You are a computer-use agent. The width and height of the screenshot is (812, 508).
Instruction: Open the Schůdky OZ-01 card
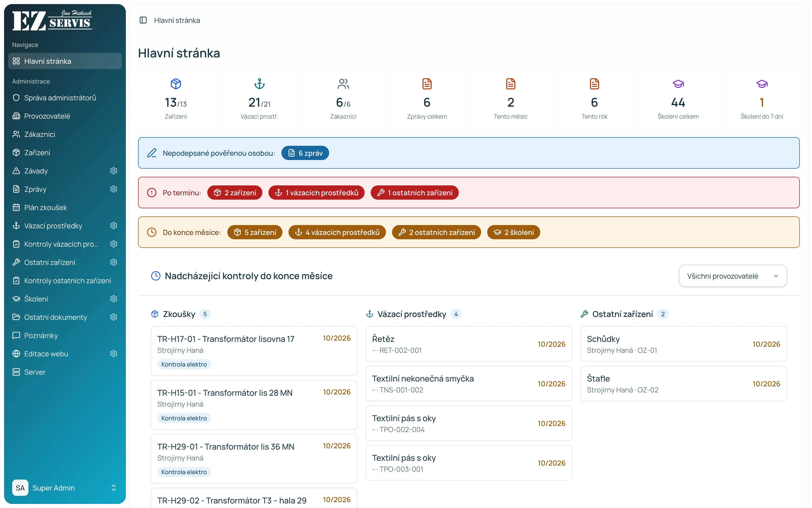click(684, 344)
